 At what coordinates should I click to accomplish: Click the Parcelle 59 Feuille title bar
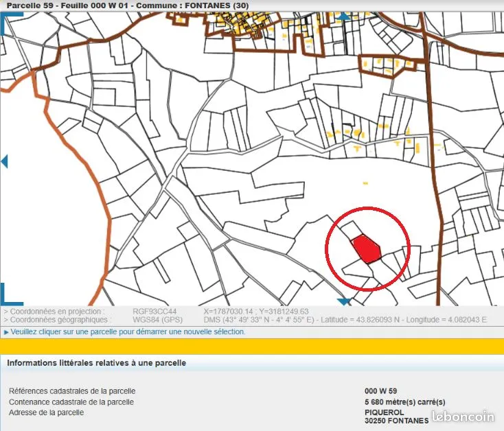coord(128,5)
